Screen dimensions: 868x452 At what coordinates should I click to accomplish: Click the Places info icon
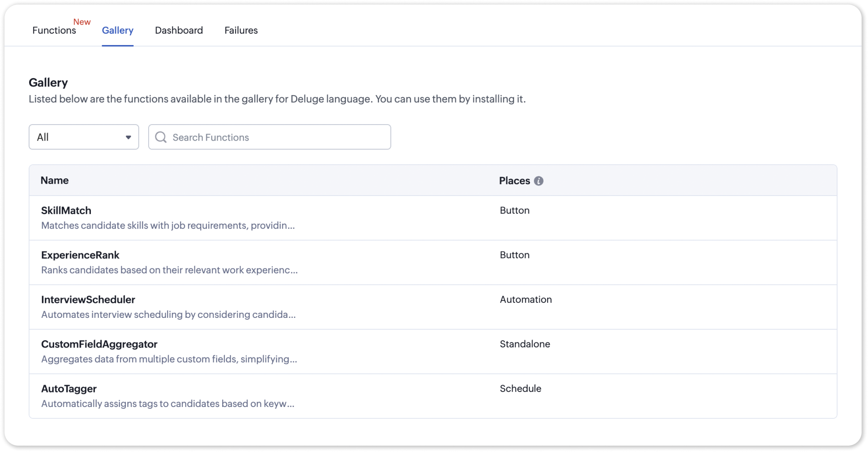[x=539, y=181]
